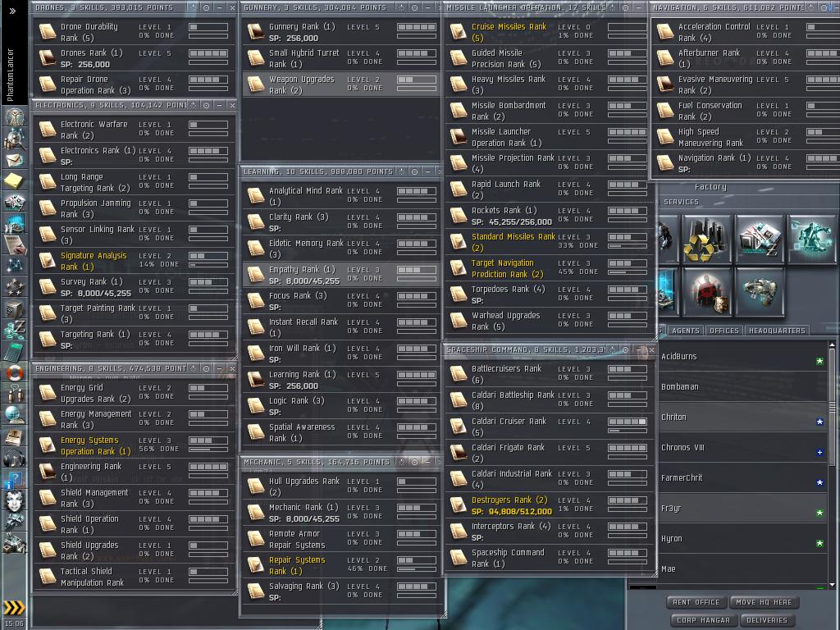Select the Chronos VIII row in the list

(742, 447)
